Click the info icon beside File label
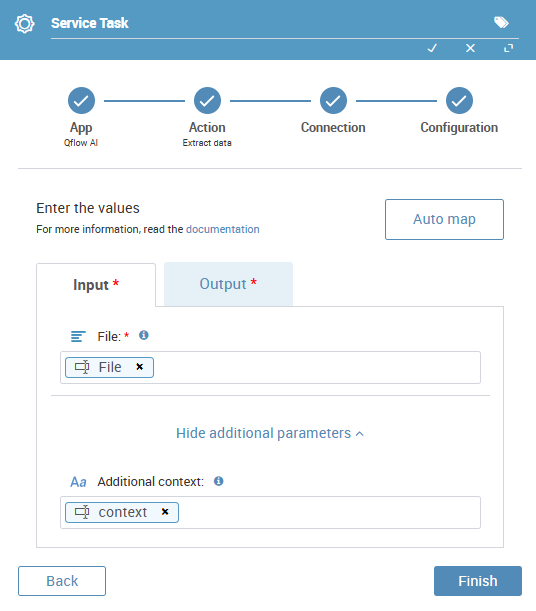Image resolution: width=536 pixels, height=611 pixels. pos(144,335)
